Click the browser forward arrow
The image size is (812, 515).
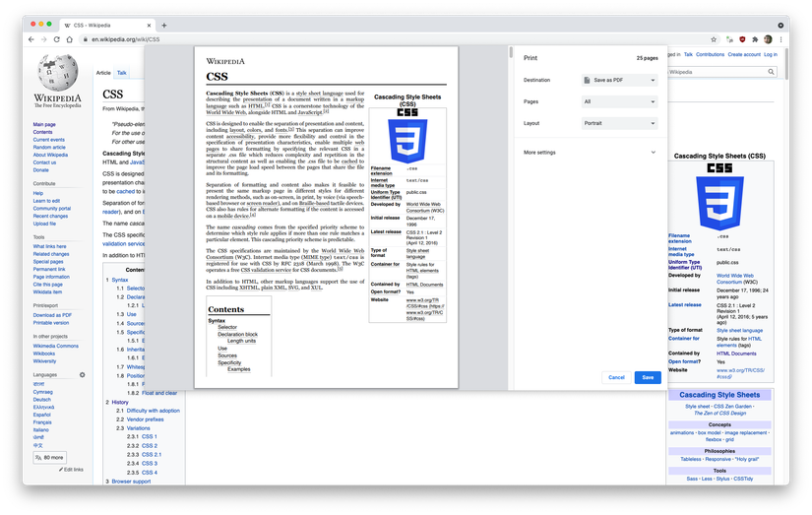pyautogui.click(x=44, y=39)
